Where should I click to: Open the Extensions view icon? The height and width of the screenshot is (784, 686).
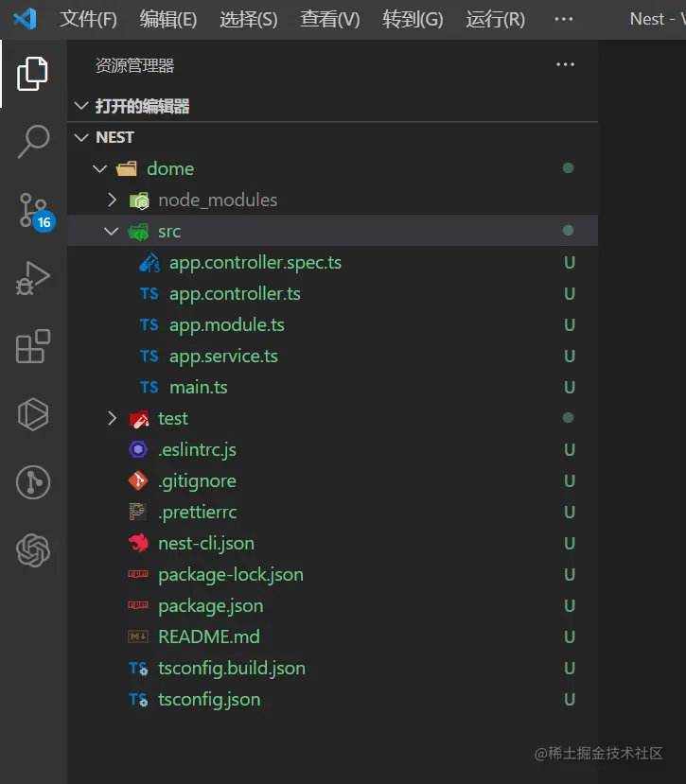click(33, 346)
